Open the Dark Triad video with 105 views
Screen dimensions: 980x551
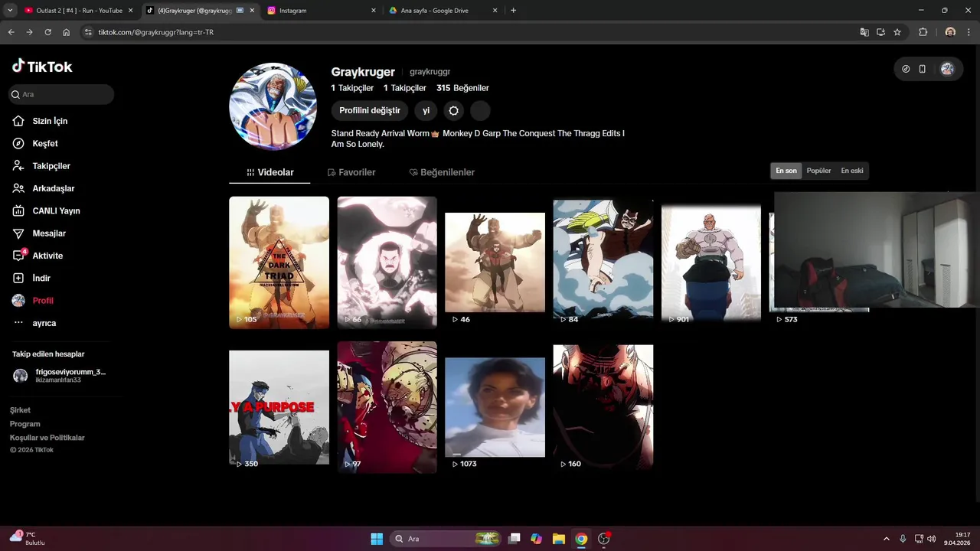click(279, 262)
